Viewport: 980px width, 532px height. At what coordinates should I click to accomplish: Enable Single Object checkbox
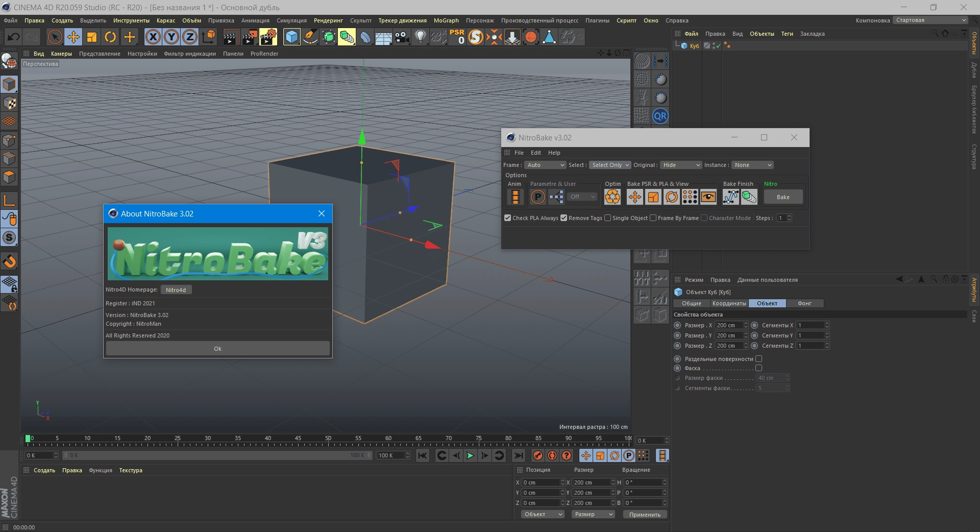tap(607, 218)
